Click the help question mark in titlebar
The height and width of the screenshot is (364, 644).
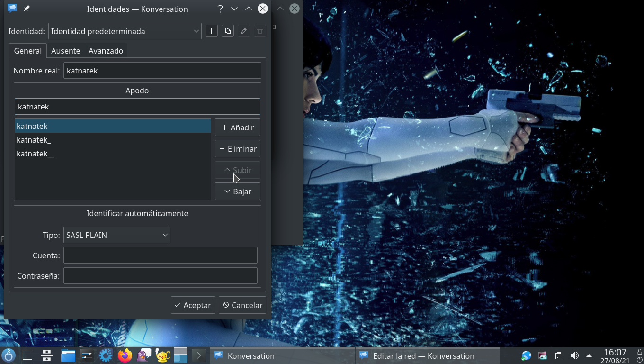click(220, 9)
